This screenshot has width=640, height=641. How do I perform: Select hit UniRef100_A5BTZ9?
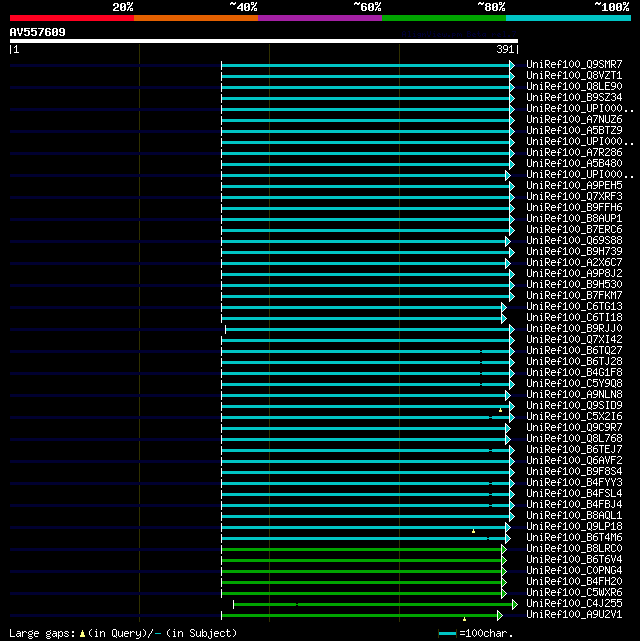click(x=574, y=131)
